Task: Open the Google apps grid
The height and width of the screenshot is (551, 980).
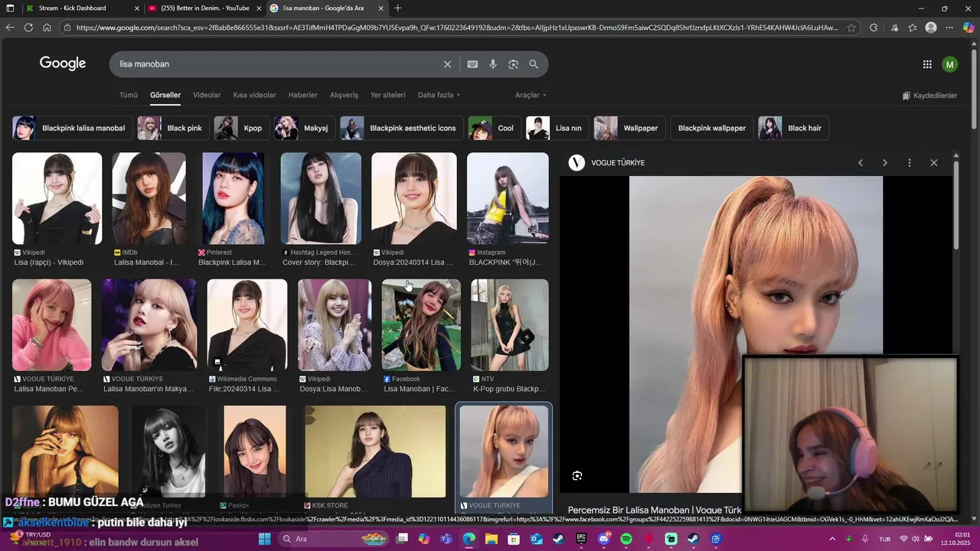Action: point(927,64)
